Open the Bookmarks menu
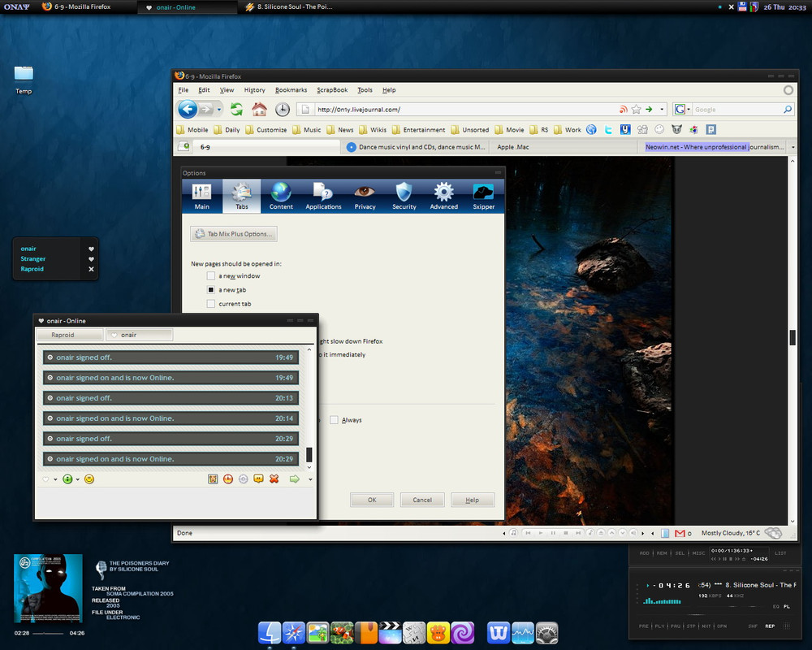This screenshot has width=812, height=650. click(x=291, y=90)
